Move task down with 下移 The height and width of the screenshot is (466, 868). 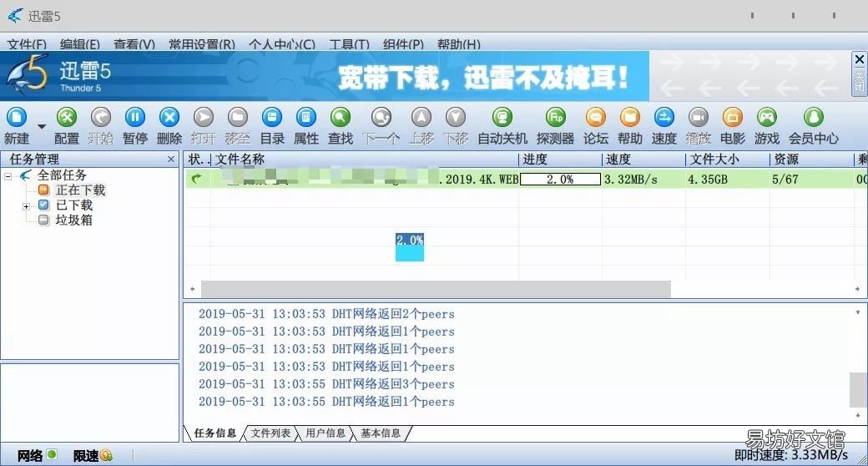click(x=456, y=117)
